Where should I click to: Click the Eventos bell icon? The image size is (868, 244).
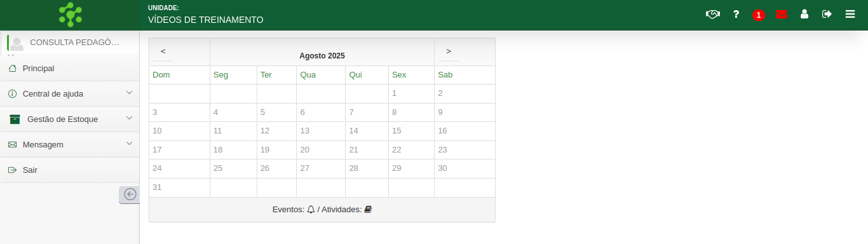311,209
